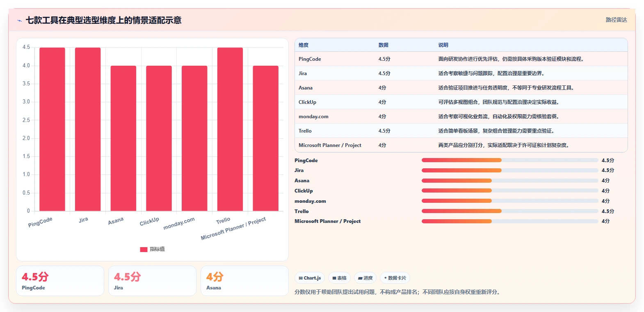Click Jira description 适合考察敏捷与问题跟踪
The height and width of the screenshot is (312, 644).
coord(465,73)
